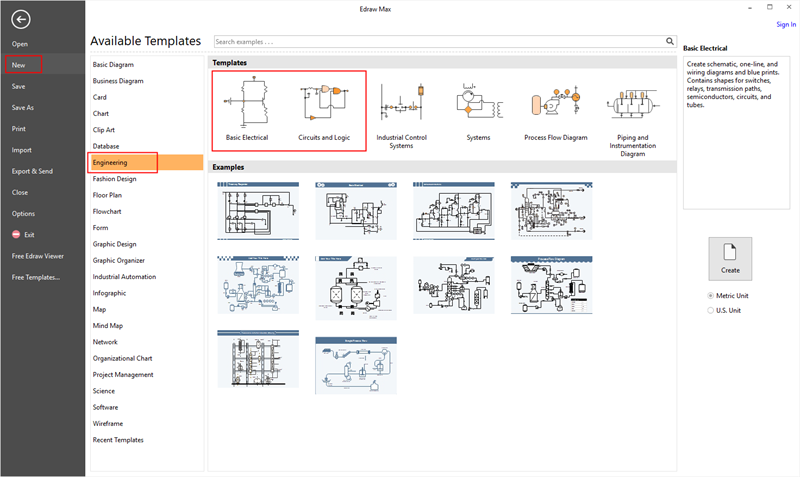Screen dimensions: 800x477
Task: Select Basic Diagram category
Action: (x=113, y=65)
